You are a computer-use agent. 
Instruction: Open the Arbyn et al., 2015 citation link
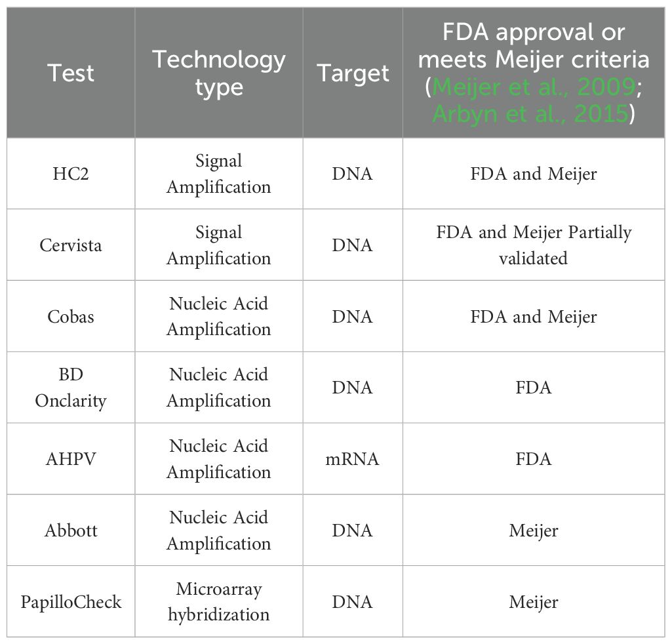point(530,114)
